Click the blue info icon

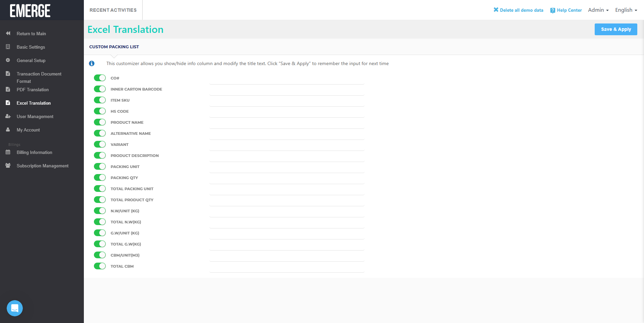click(92, 63)
